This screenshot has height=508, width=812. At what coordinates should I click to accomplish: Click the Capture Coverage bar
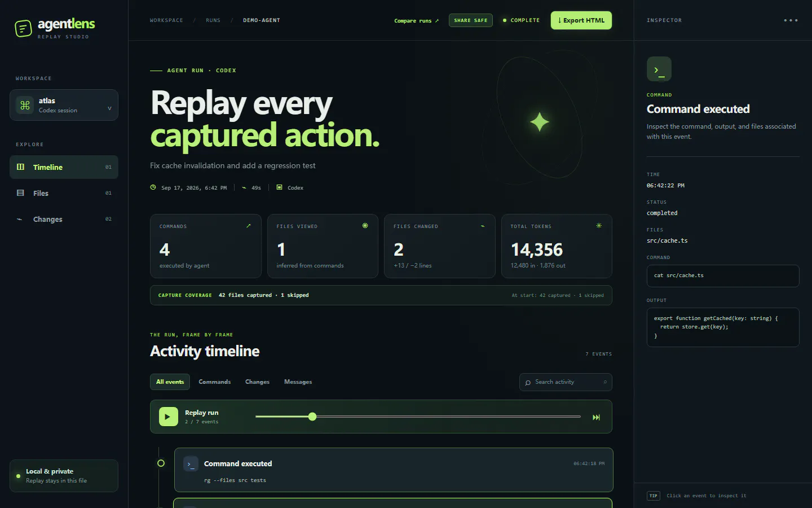pos(381,295)
